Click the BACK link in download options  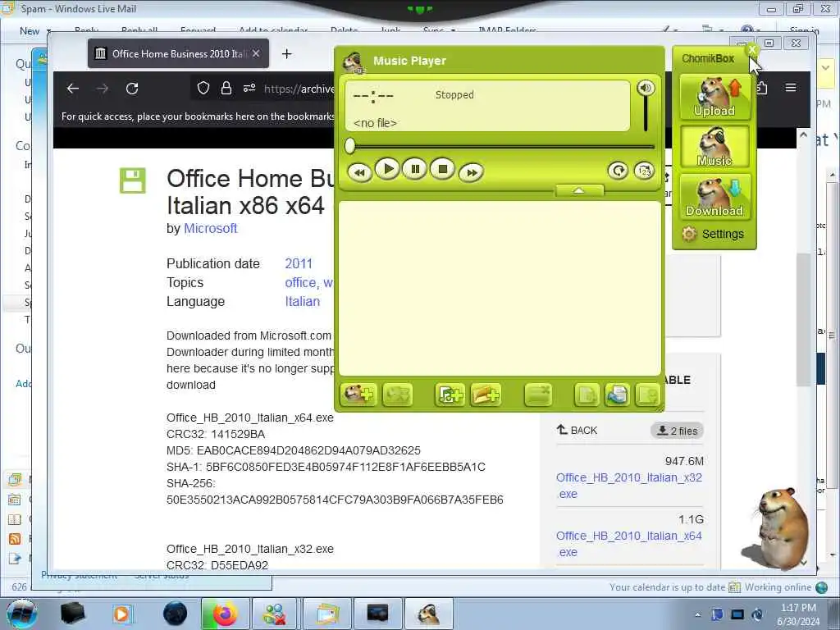pos(577,430)
